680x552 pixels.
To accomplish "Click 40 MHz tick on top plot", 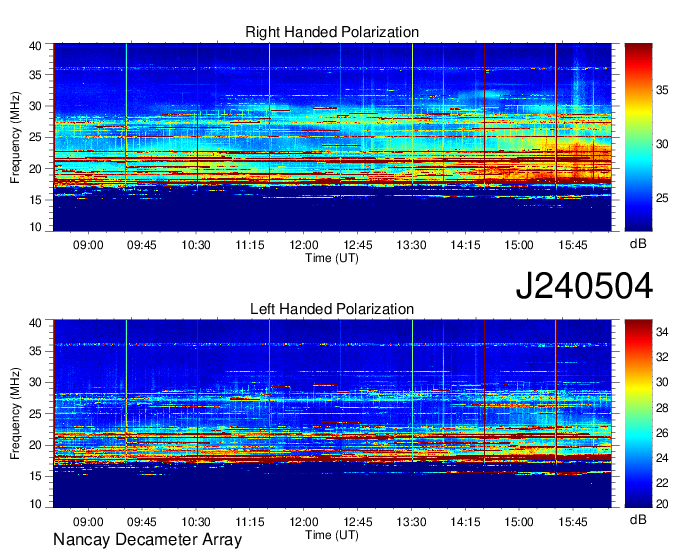I will pos(35,46).
